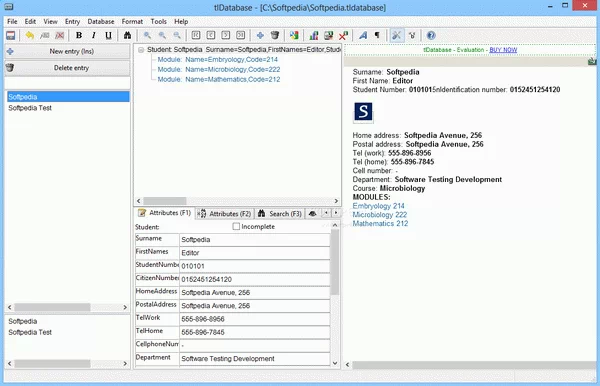Click the yellow undo arrow icon
Screen dimensions: 600x386
pyautogui.click(x=29, y=36)
